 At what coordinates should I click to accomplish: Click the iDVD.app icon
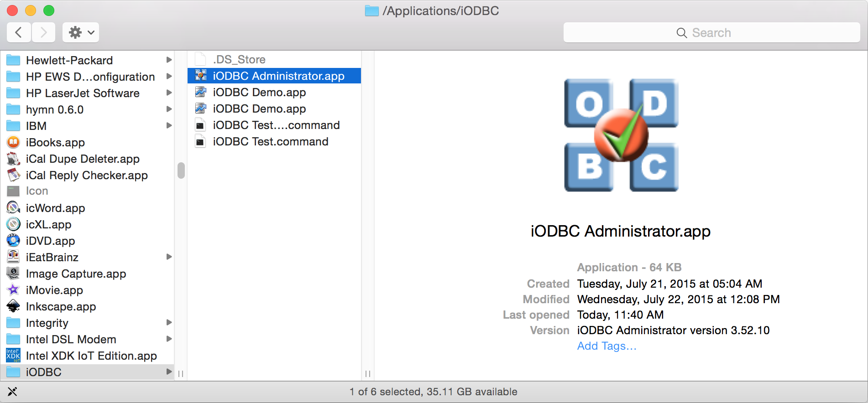click(x=13, y=241)
